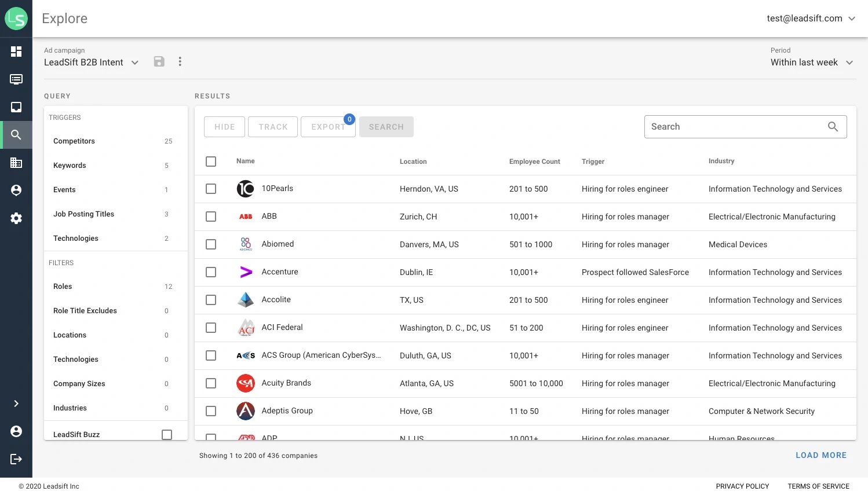Click the LeadSift logo icon
This screenshot has height=495, width=868.
pyautogui.click(x=16, y=19)
